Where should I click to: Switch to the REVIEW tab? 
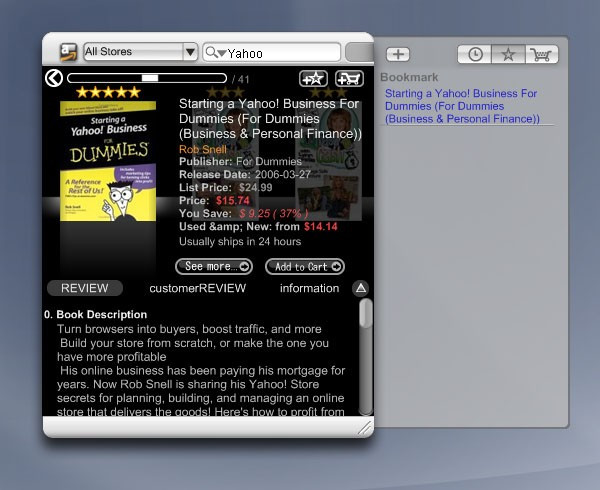point(85,288)
